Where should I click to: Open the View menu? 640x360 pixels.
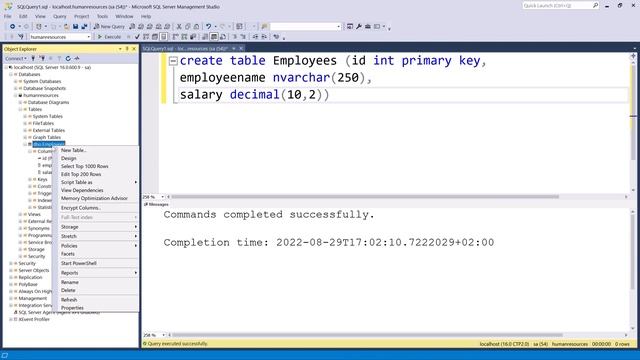point(40,16)
